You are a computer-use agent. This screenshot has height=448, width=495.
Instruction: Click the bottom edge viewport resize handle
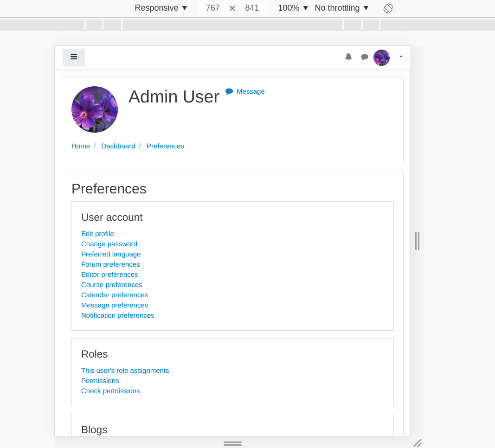[233, 443]
